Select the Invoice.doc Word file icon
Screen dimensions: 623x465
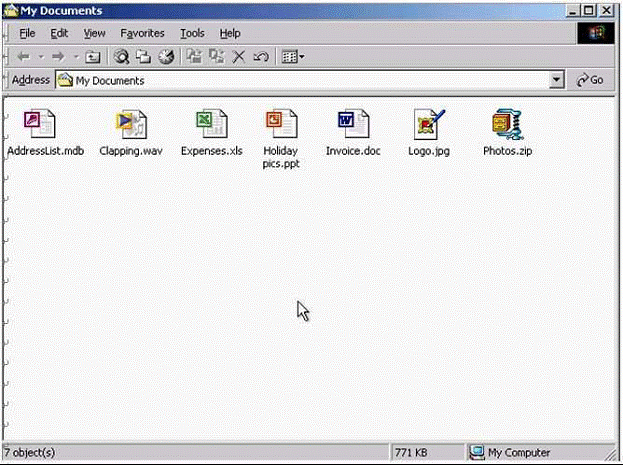pos(353,124)
